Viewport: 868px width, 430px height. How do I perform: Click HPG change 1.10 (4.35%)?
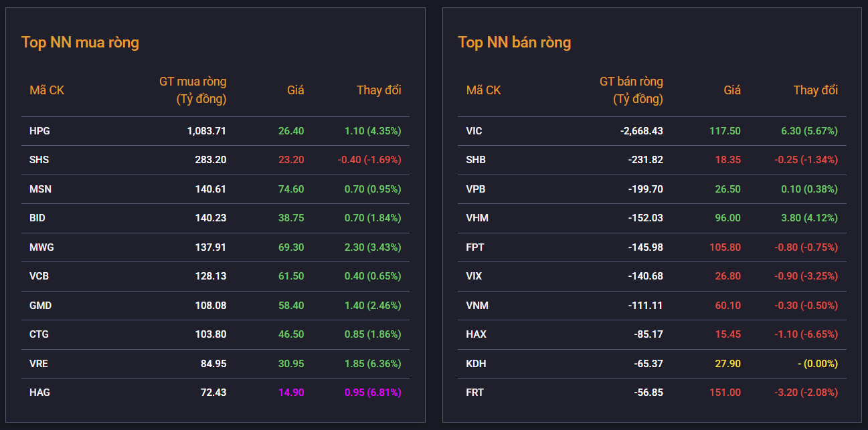(373, 131)
